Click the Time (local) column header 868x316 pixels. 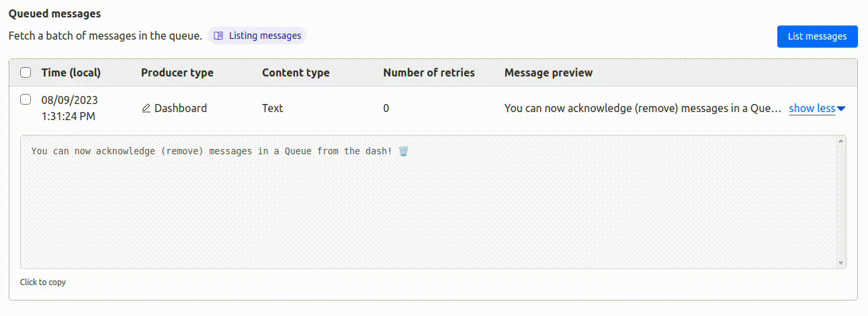[71, 72]
